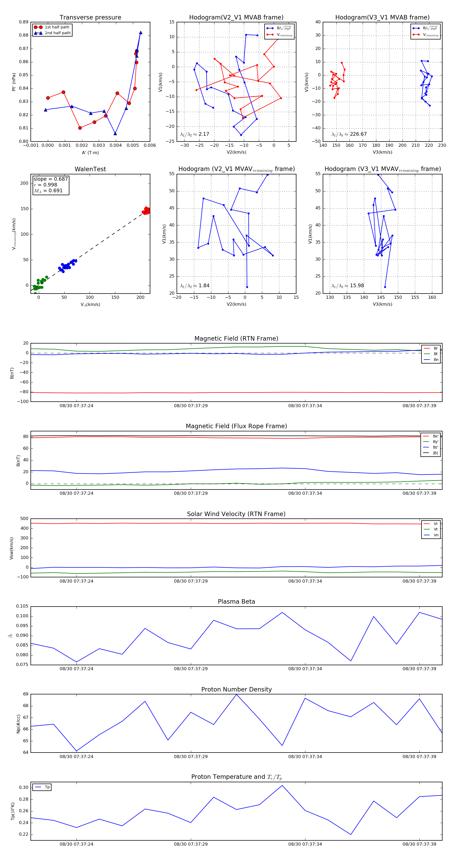The image size is (473, 868).
Task: Click B(nT) axis label of RTN magnetic field plot
Action: tap(12, 373)
